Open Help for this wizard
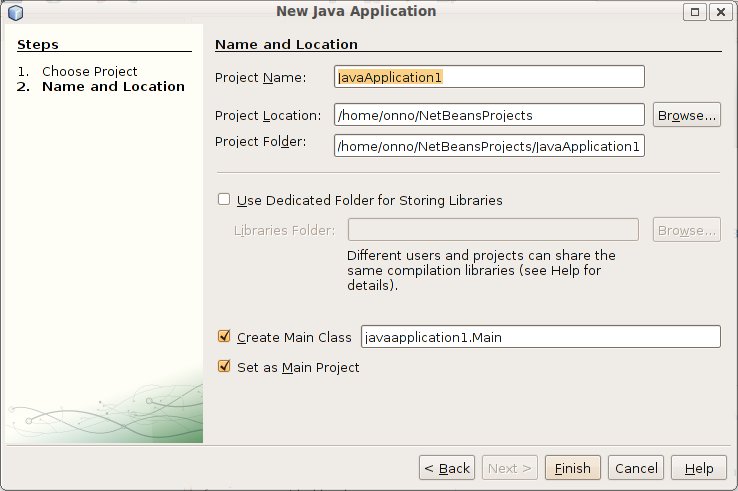The image size is (738, 491). coord(699,468)
